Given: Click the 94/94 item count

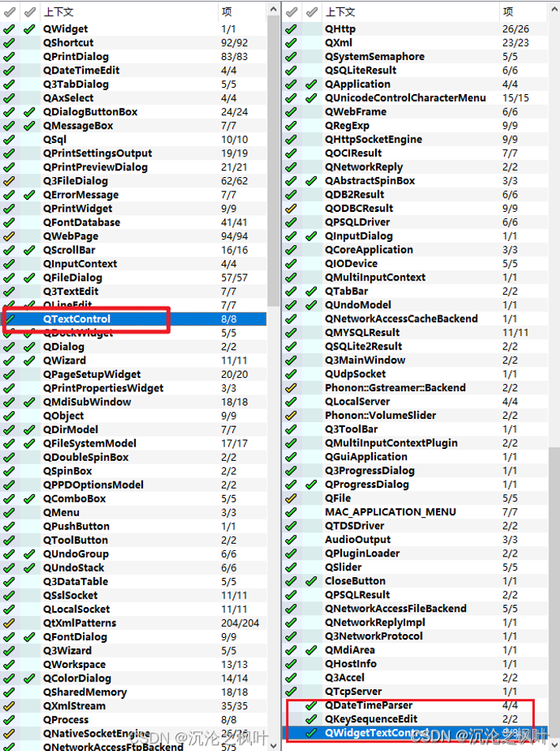Looking at the screenshot, I should coord(234,236).
